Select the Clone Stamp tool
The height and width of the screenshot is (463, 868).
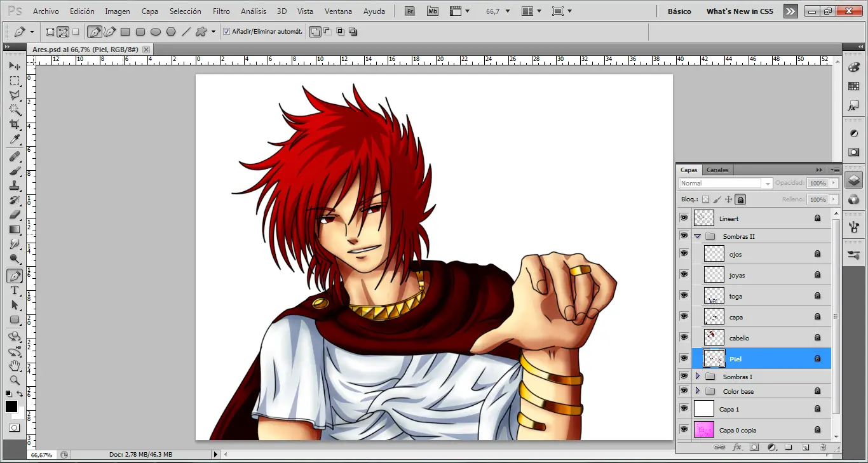(14, 185)
